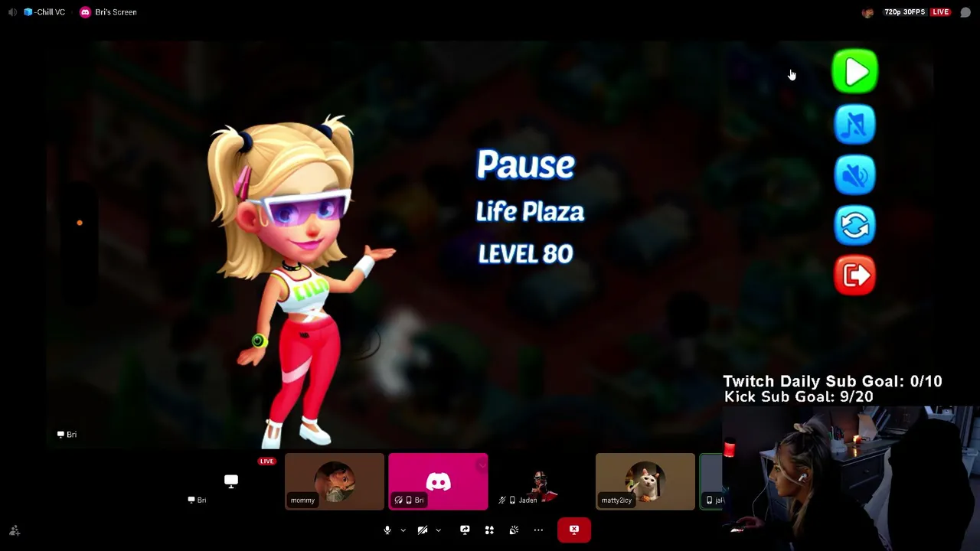Select Bri's live screen share tile
980x551 pixels.
[231, 481]
